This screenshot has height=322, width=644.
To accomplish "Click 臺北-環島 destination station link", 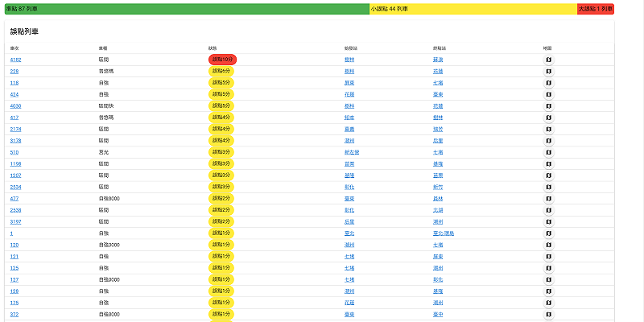I will [x=444, y=233].
